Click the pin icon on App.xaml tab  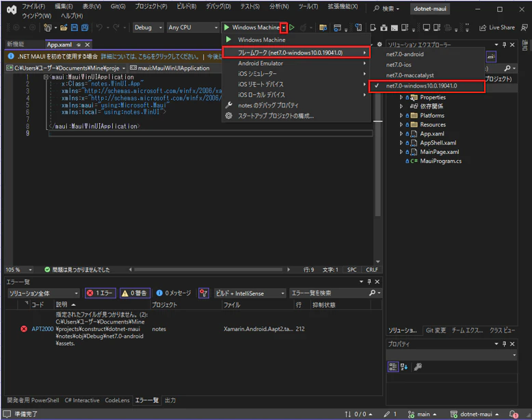(79, 45)
